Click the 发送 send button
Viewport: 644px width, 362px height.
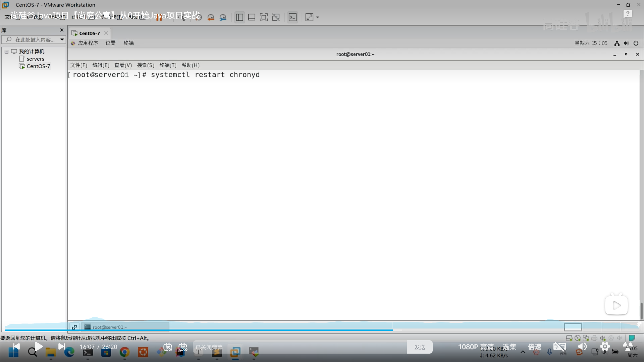point(419,347)
